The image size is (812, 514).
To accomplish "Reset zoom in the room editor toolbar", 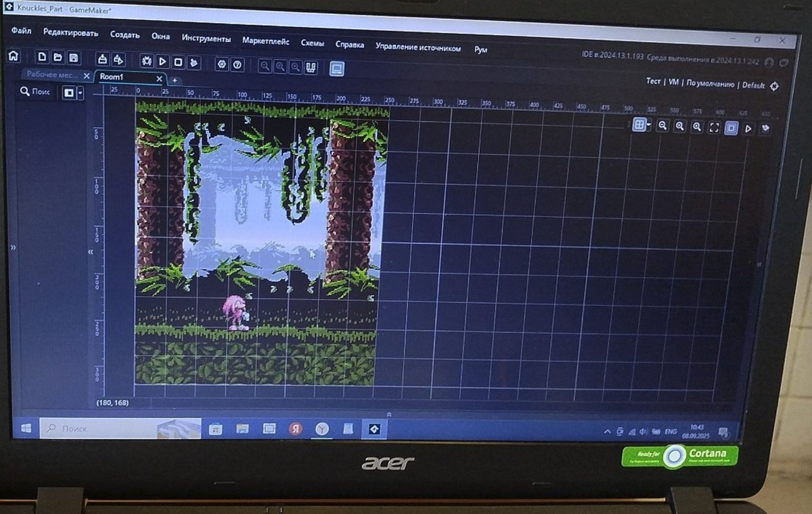I will pos(680,126).
